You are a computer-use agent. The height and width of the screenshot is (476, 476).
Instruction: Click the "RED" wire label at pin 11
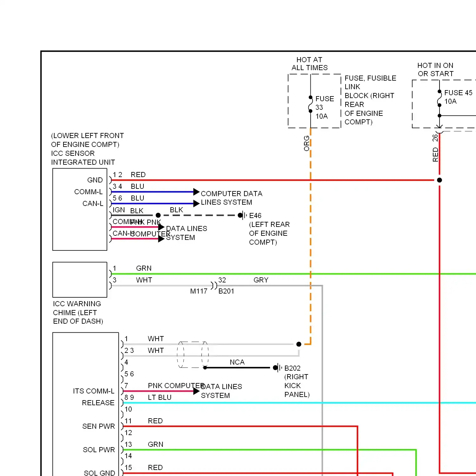[155, 421]
